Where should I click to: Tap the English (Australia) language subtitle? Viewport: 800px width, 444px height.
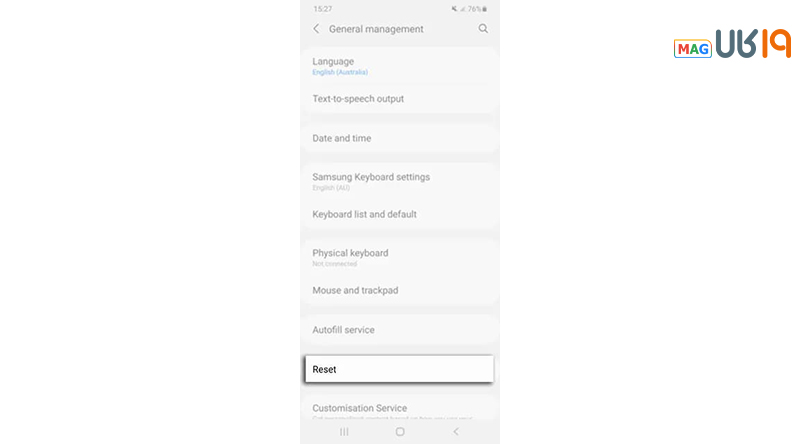[x=340, y=72]
